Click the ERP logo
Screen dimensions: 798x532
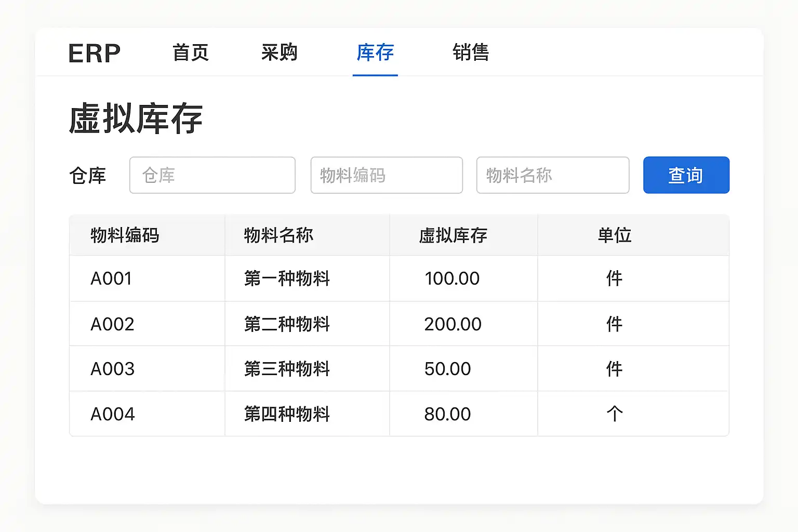coord(94,53)
